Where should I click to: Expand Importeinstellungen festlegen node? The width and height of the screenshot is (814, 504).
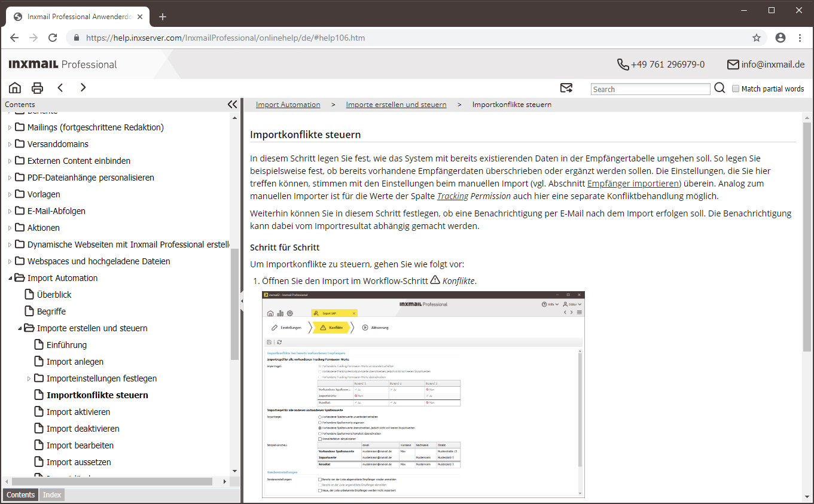pos(29,378)
